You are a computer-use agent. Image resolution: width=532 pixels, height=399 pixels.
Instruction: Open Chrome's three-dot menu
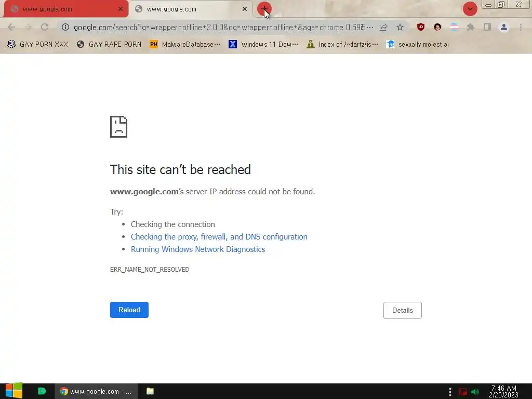[x=521, y=27]
